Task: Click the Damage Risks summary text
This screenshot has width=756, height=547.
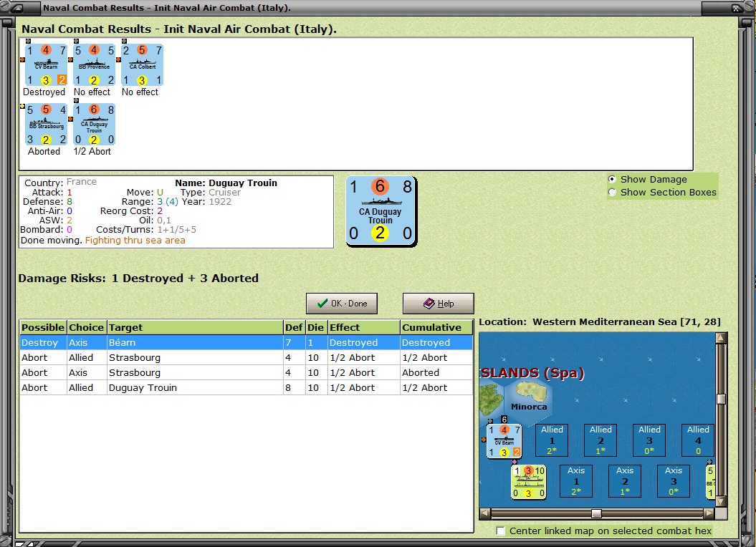Action: pos(138,278)
